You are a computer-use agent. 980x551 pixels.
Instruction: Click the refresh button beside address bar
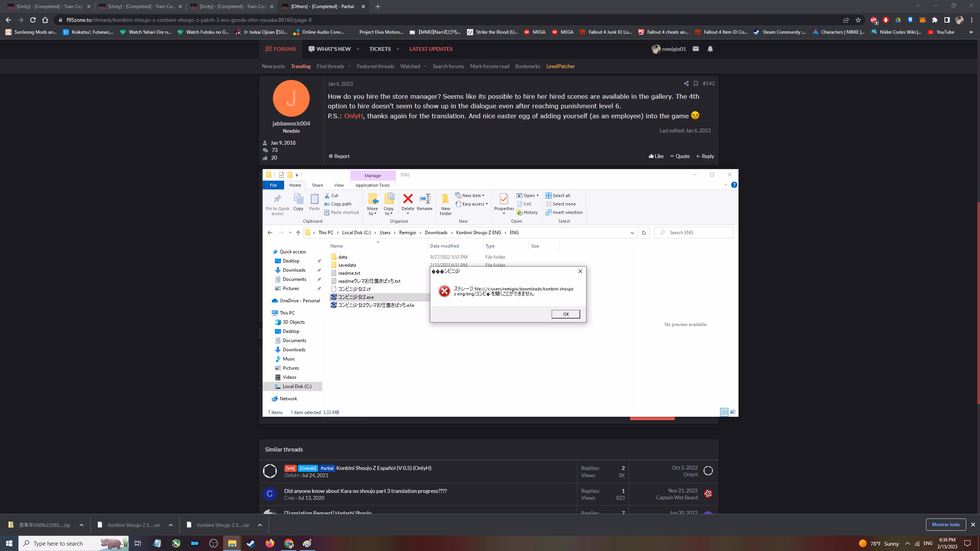(x=644, y=233)
